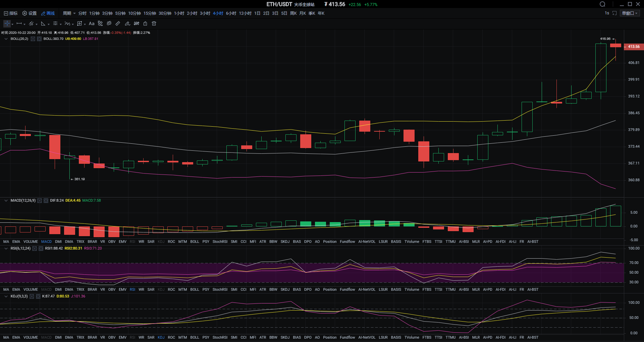Screen dimensions: 644x342
Task: Switch to the 12小时 timeframe
Action: pos(245,13)
